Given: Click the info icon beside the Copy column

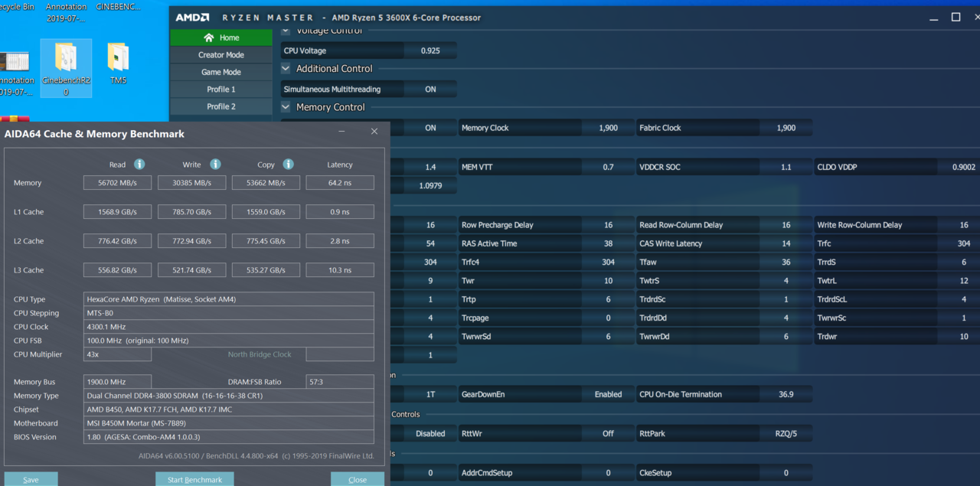Looking at the screenshot, I should pyautogui.click(x=288, y=164).
